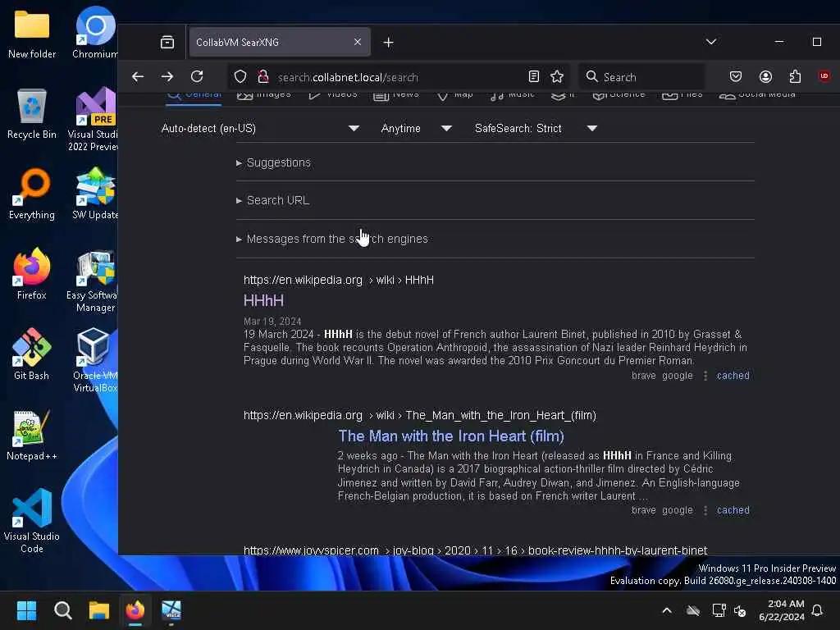Open the Everything search shortcut
840x630 pixels.
pos(32,194)
